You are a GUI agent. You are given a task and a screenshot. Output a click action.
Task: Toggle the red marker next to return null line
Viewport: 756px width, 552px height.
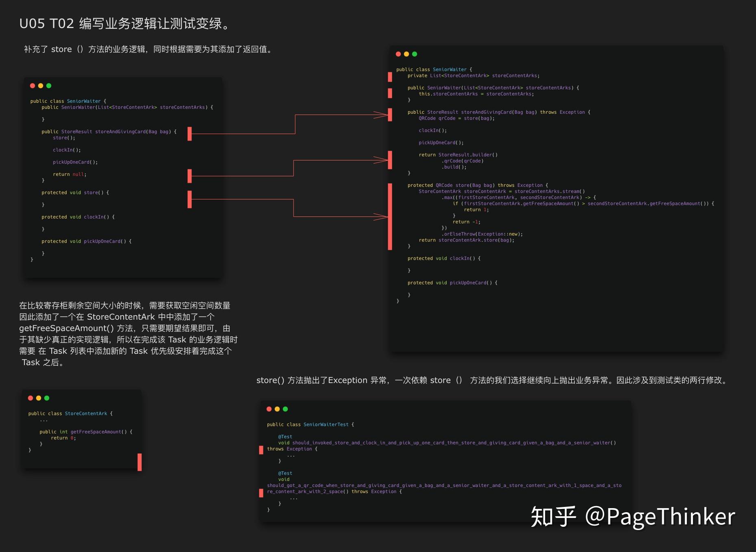click(x=189, y=176)
